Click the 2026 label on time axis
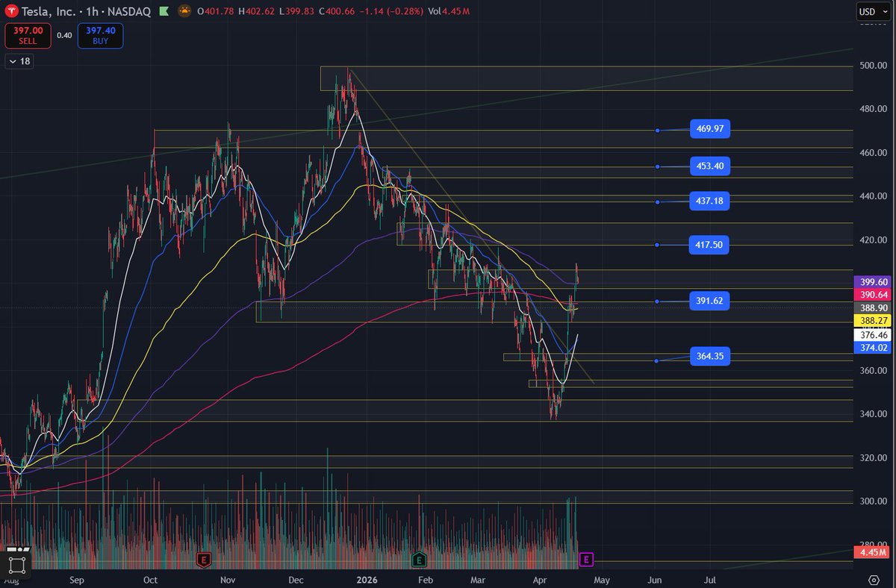896x588 pixels. click(x=366, y=579)
